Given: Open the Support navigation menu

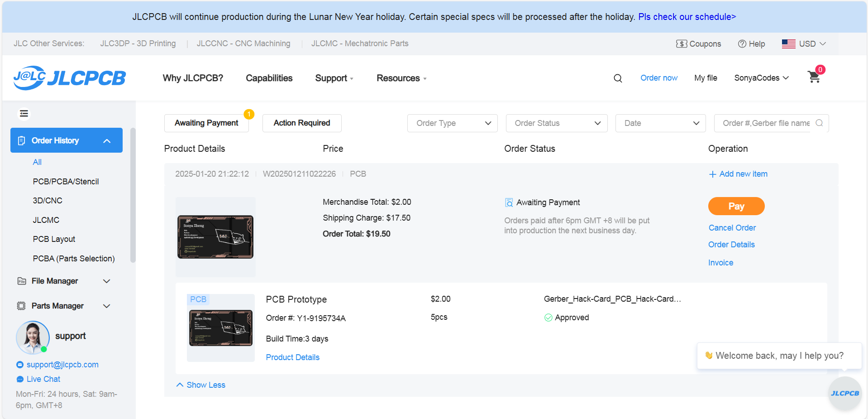Looking at the screenshot, I should point(334,78).
